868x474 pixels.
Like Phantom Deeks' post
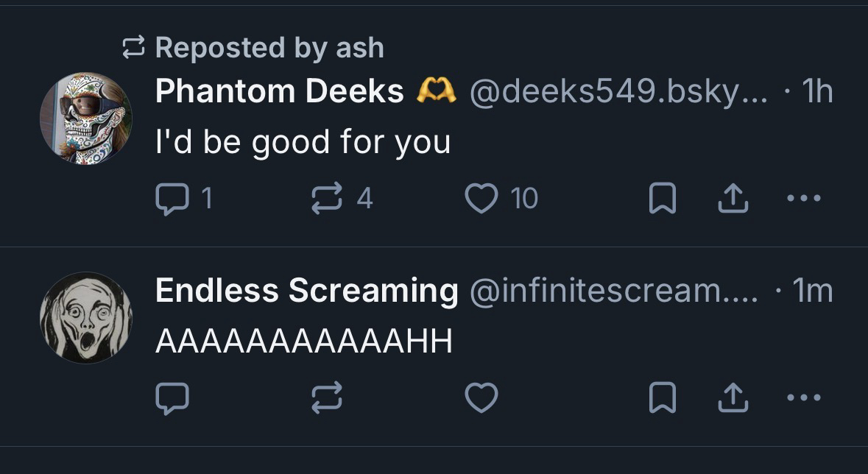tap(482, 198)
